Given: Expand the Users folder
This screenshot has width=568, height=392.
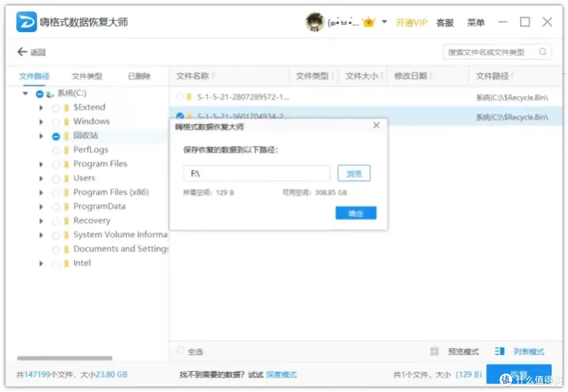Looking at the screenshot, I should (41, 178).
